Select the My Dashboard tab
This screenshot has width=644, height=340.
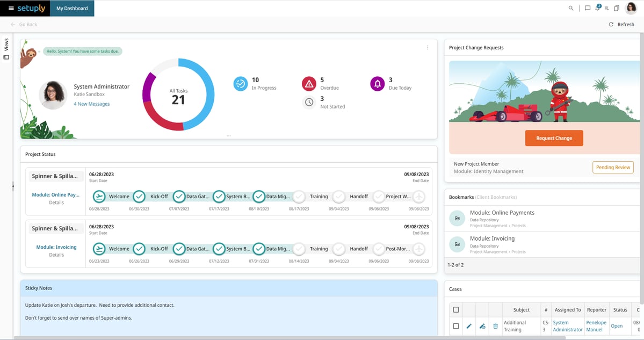(72, 8)
